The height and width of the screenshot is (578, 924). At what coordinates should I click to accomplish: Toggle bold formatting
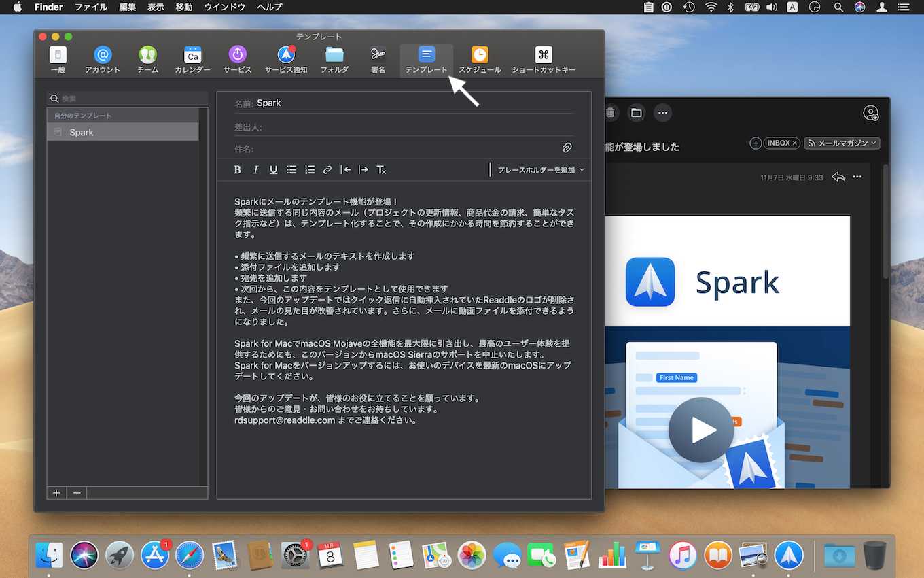(237, 170)
